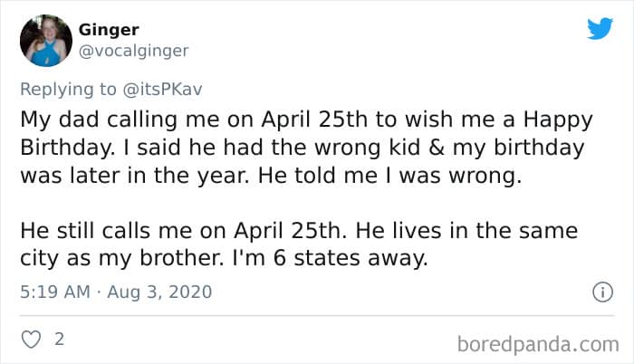
Task: Open the 5:19 AM timestamp
Action: coord(53,292)
